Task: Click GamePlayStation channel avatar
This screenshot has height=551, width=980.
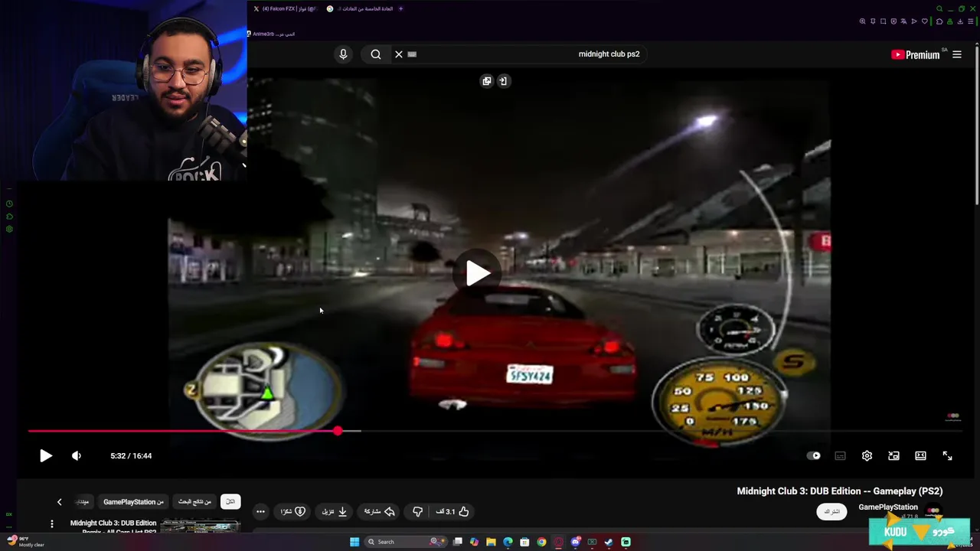Action: (933, 510)
